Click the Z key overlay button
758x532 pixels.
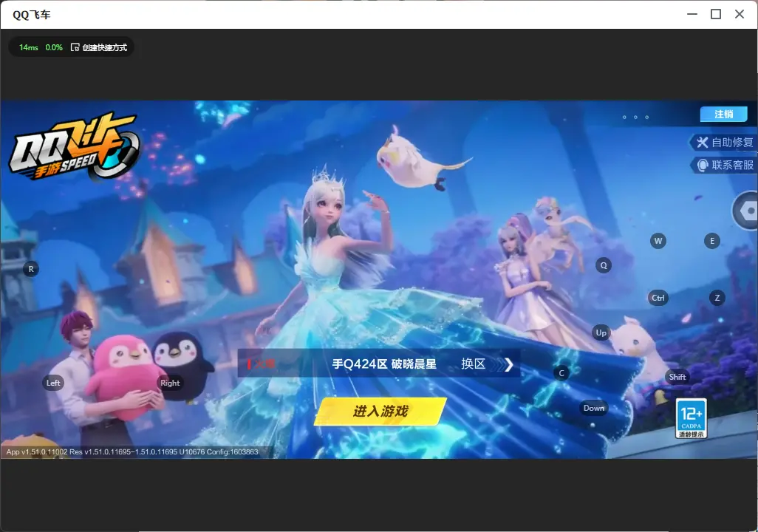[717, 298]
